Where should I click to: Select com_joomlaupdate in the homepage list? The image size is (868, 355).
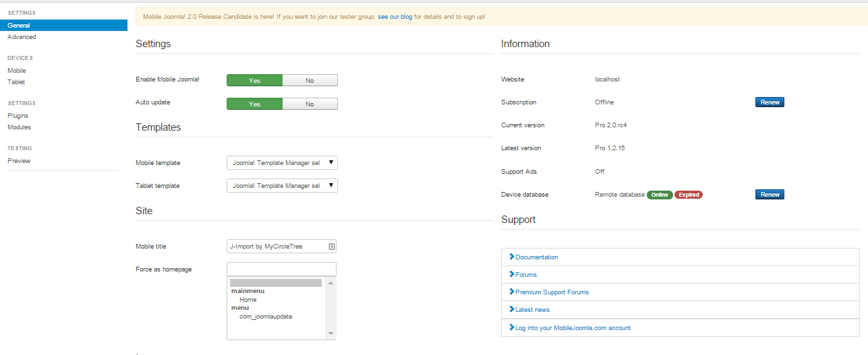(266, 316)
